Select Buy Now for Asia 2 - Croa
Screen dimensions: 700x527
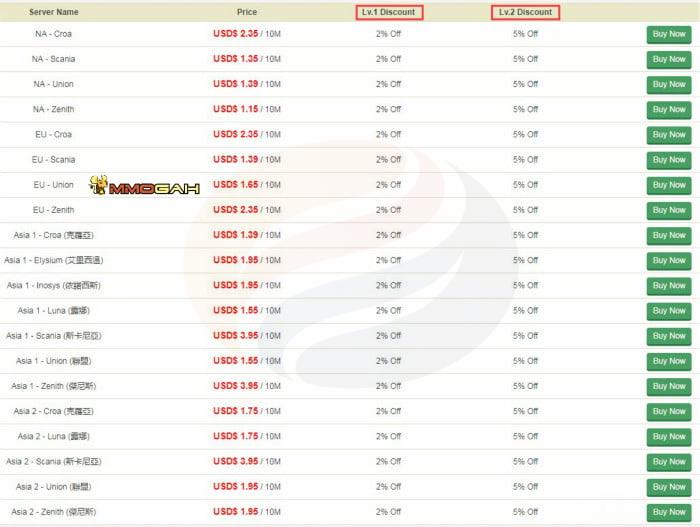pos(668,411)
